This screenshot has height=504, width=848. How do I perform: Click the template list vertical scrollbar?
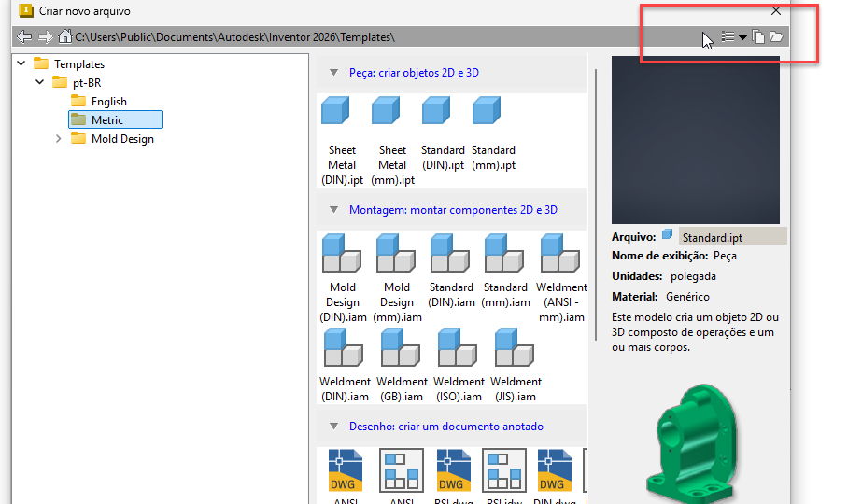click(596, 204)
